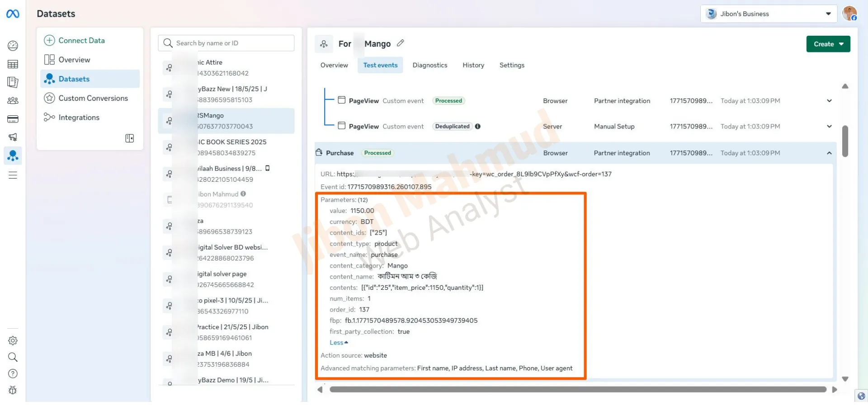Open Settings gear icon in left rail

[x=13, y=340]
